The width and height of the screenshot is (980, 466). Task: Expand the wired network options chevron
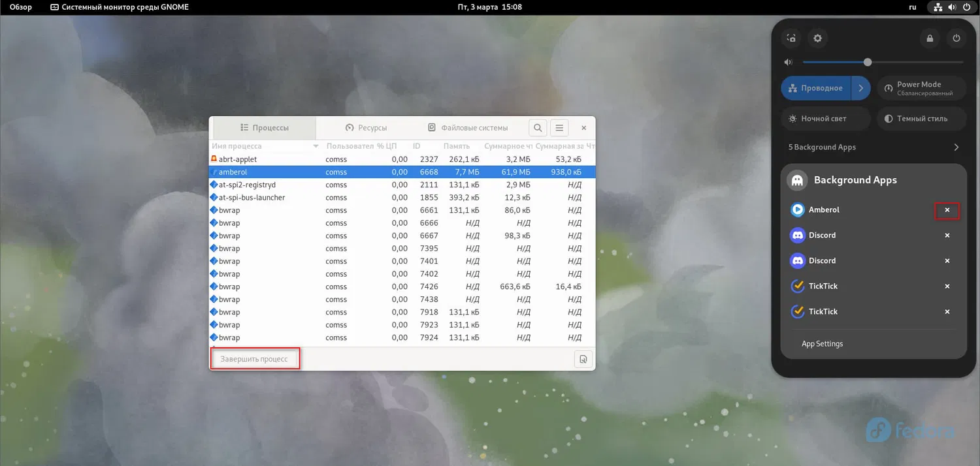point(861,88)
